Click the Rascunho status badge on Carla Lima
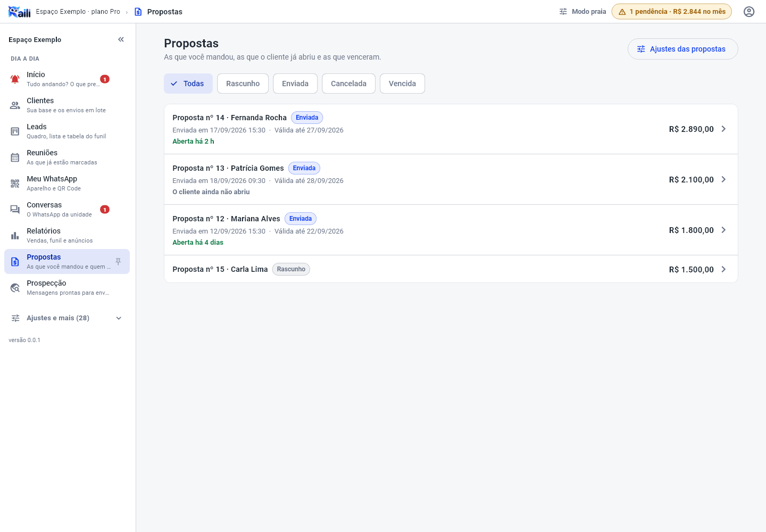 point(291,269)
